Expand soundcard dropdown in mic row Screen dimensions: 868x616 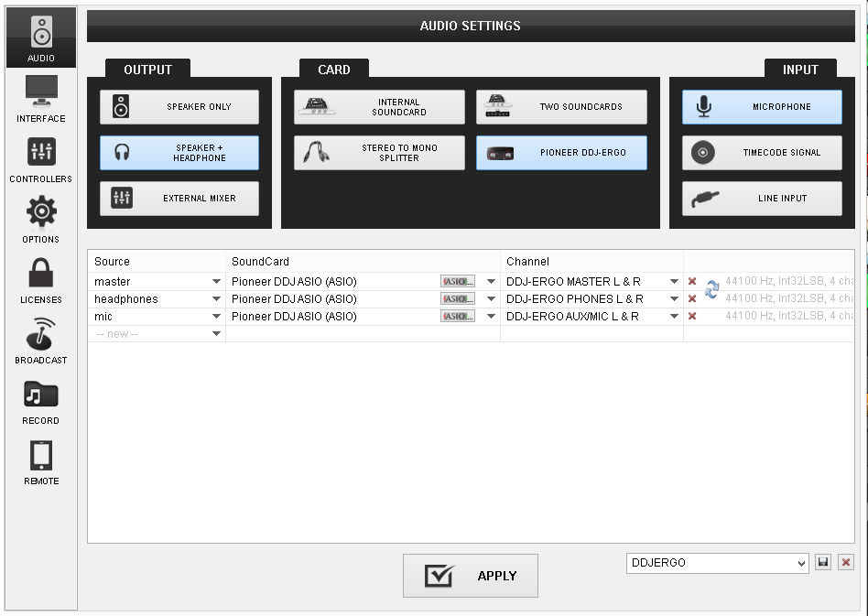tap(491, 317)
